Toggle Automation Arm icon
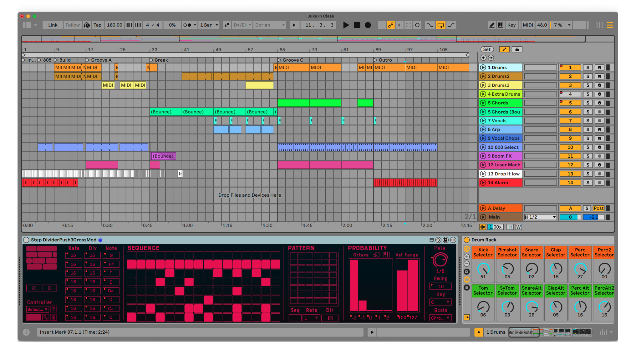Viewport: 636px width, 364px height. (391, 25)
